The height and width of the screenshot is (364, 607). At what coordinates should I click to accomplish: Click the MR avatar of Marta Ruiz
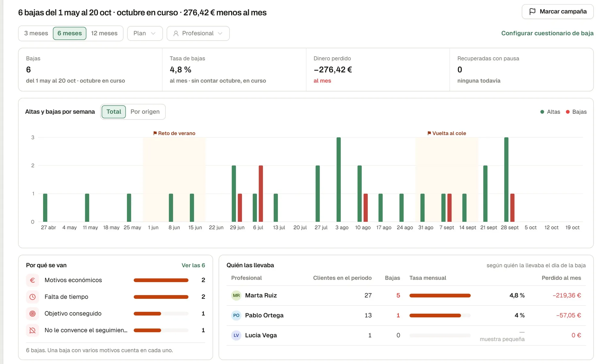236,295
